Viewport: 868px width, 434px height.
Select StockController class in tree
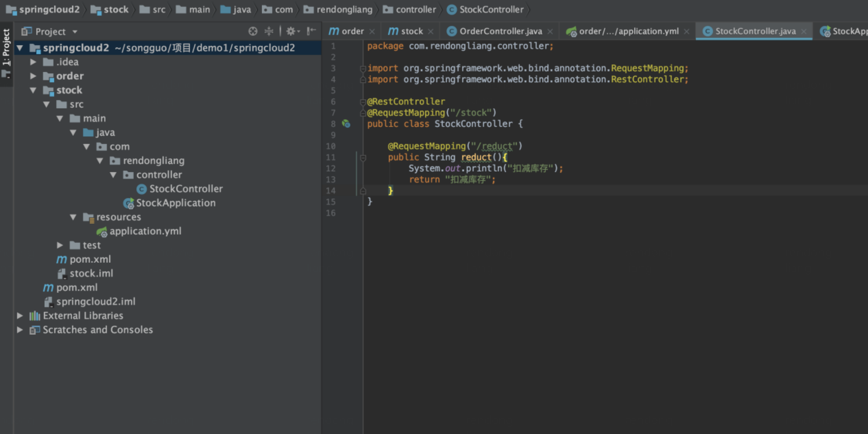pyautogui.click(x=186, y=189)
